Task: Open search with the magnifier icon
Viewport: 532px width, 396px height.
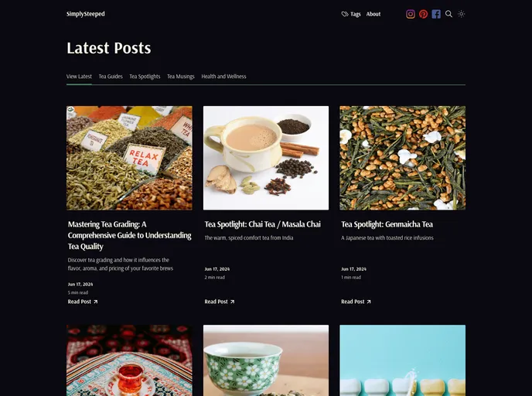Action: click(x=448, y=14)
